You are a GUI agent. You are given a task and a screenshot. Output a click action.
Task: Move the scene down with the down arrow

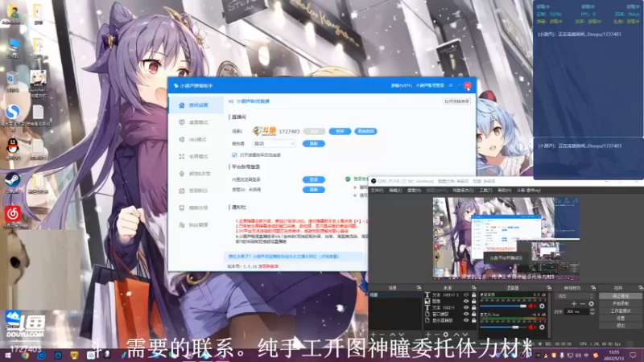click(x=401, y=335)
